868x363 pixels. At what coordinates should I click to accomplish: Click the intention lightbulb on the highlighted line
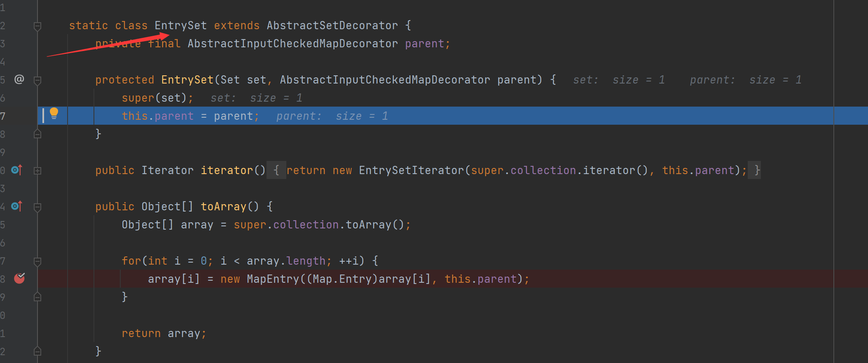[x=54, y=113]
